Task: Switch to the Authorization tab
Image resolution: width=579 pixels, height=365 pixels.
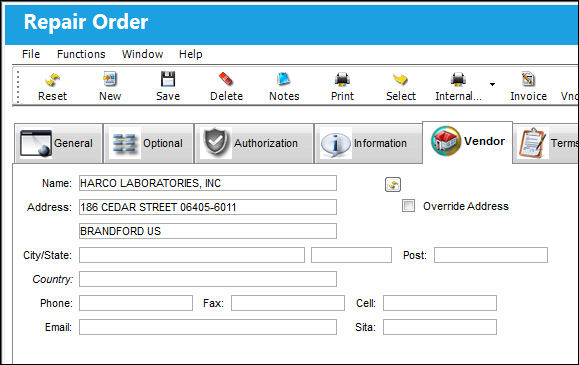Action: [254, 143]
